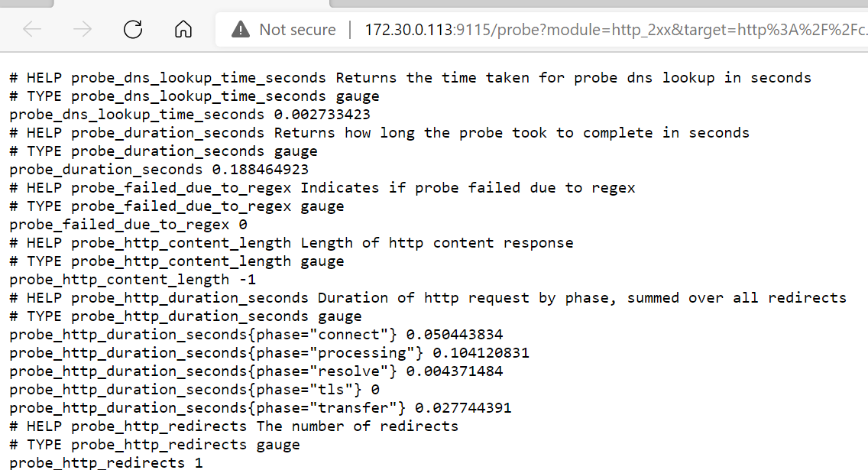Image resolution: width=868 pixels, height=470 pixels.
Task: Click the HELP probe_http_redirects comment line
Action: tap(234, 426)
